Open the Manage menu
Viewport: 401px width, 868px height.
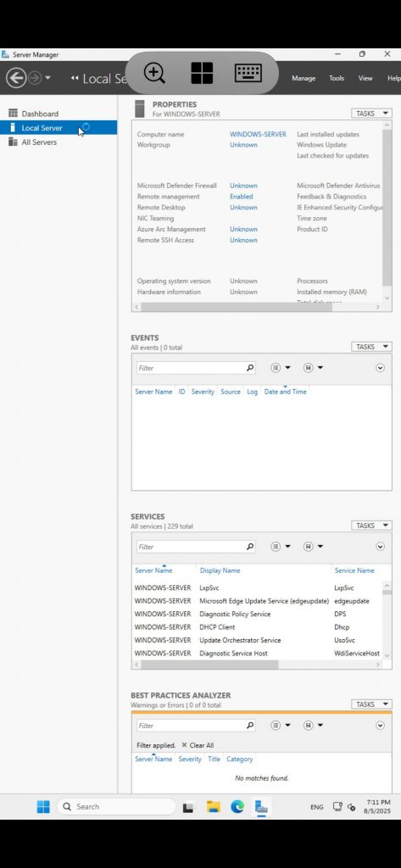click(304, 78)
